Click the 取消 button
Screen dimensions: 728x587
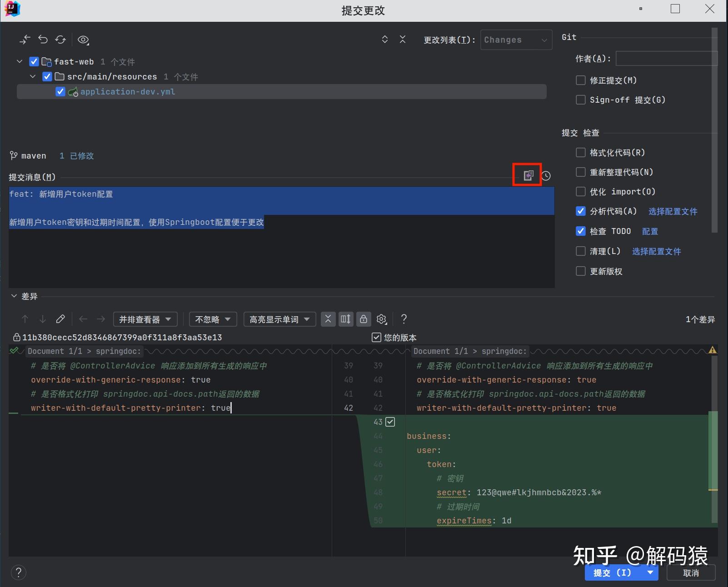[691, 572]
